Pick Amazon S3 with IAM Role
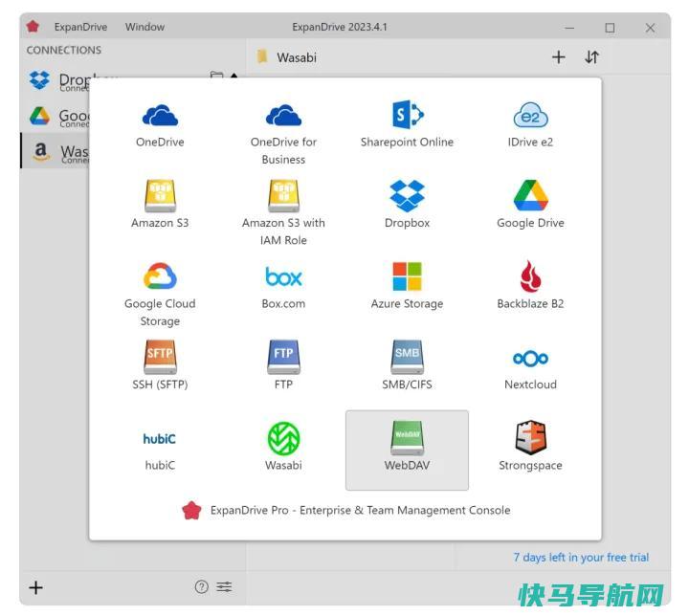 tap(283, 214)
